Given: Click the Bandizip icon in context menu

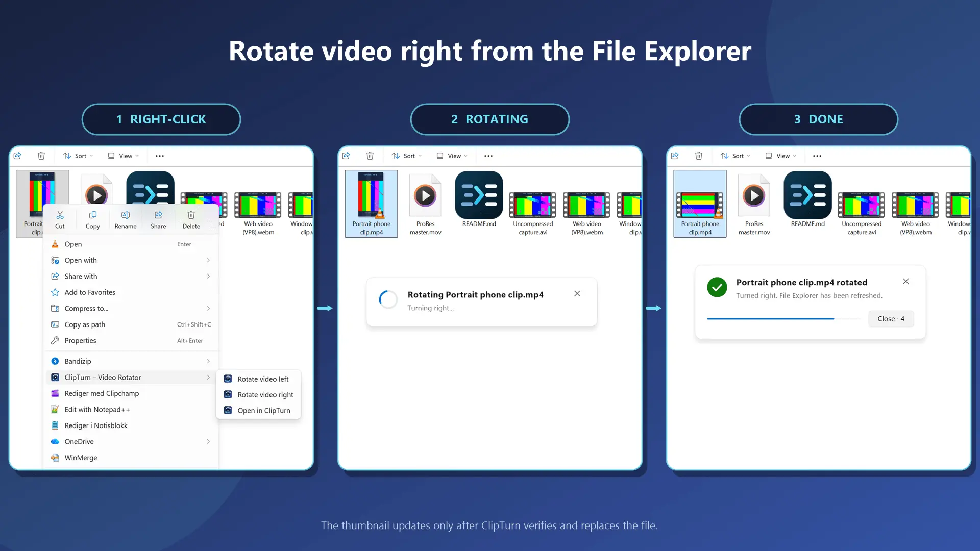Looking at the screenshot, I should [x=55, y=361].
